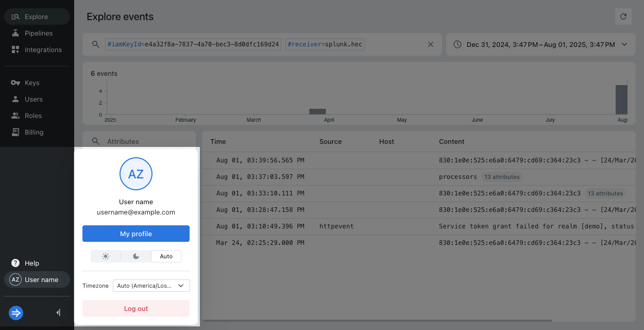Screen dimensions: 644x330
Task: Open Users section
Action: pyautogui.click(x=37, y=99)
